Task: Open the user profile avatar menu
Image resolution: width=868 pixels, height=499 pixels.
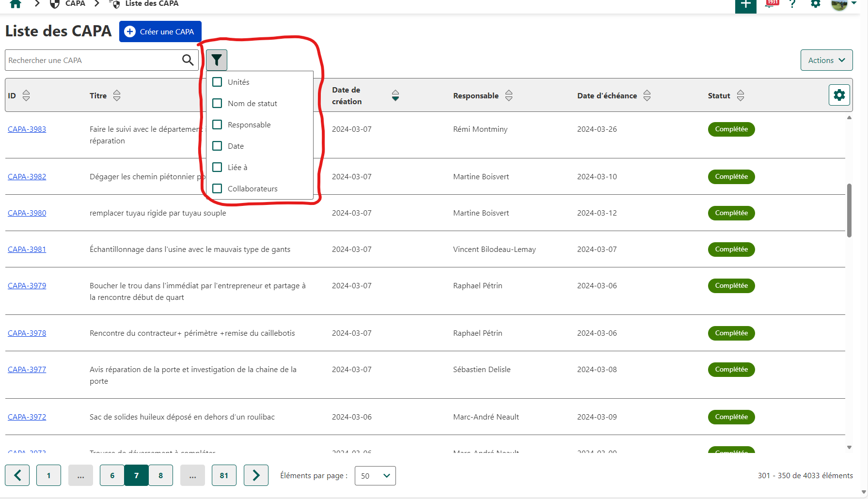Action: tap(843, 4)
